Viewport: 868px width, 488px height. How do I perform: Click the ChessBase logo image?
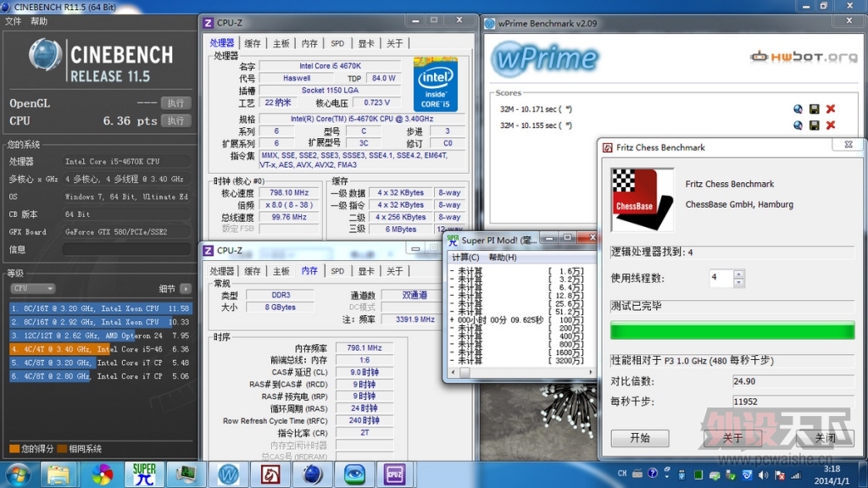pyautogui.click(x=643, y=199)
